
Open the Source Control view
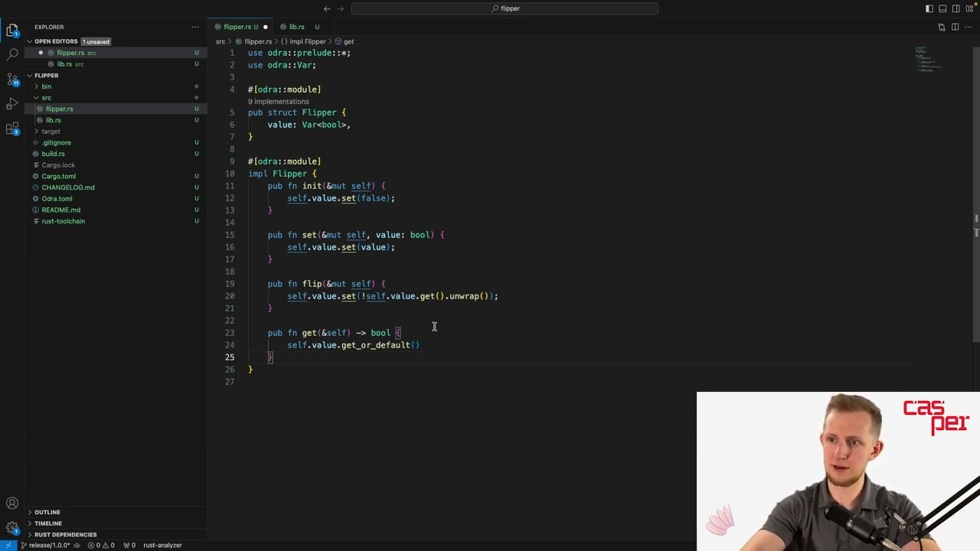click(x=12, y=79)
